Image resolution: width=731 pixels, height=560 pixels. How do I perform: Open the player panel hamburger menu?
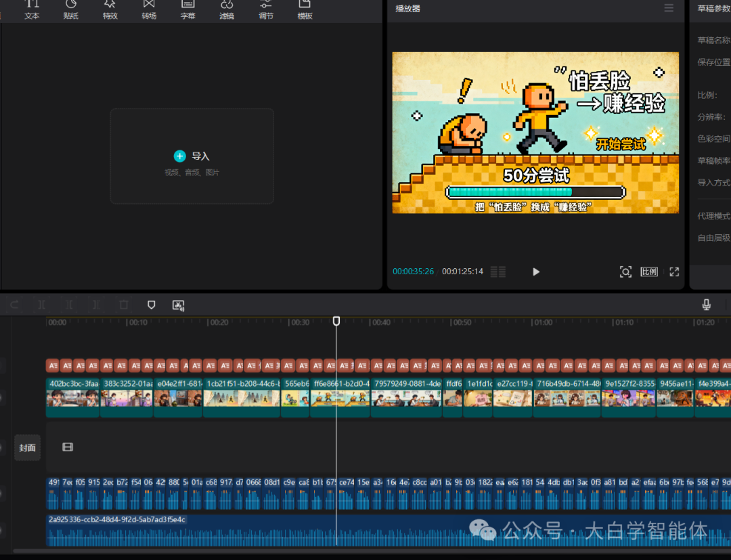669,8
